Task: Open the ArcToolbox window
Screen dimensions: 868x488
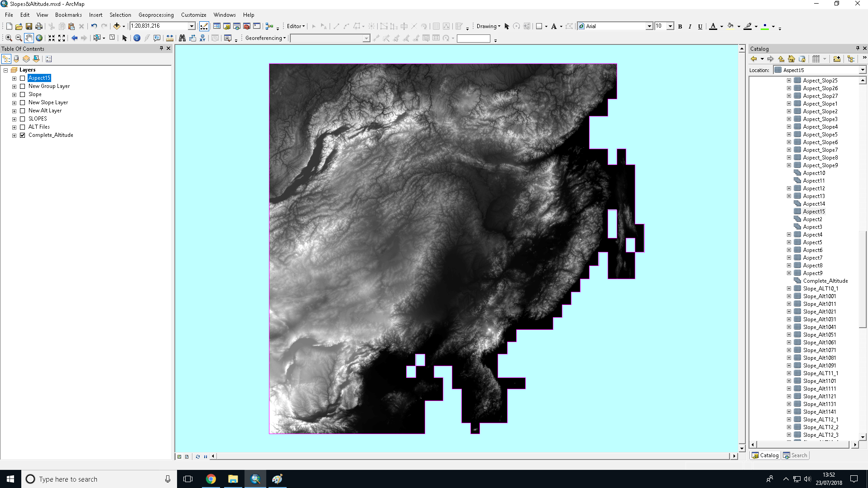Action: pos(247,26)
